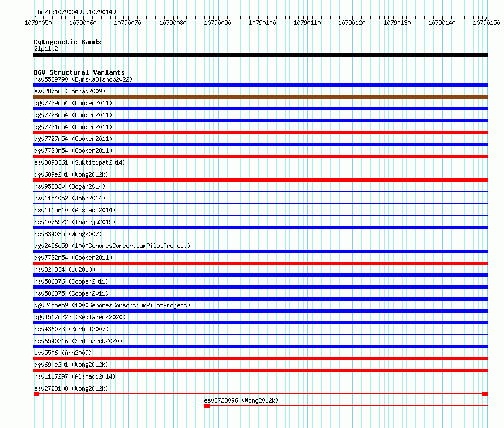Open variant nsv5539790 (ByrskaBishop2022)

coord(83,79)
